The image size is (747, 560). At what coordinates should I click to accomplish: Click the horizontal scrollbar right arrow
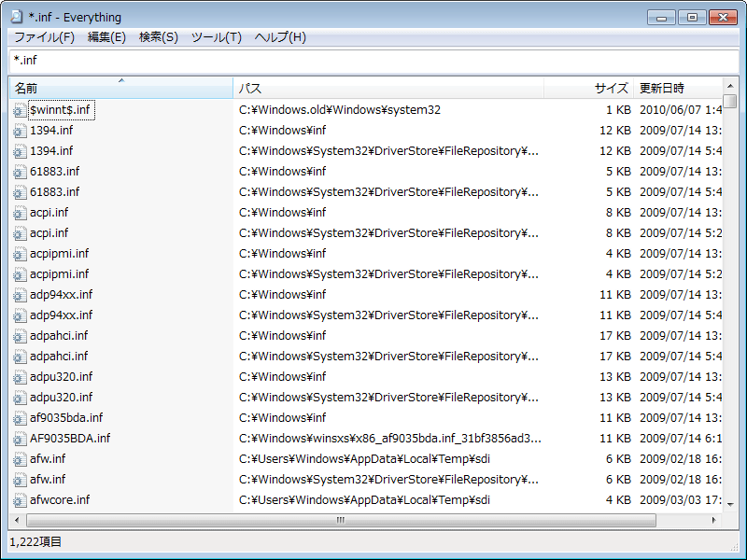713,520
